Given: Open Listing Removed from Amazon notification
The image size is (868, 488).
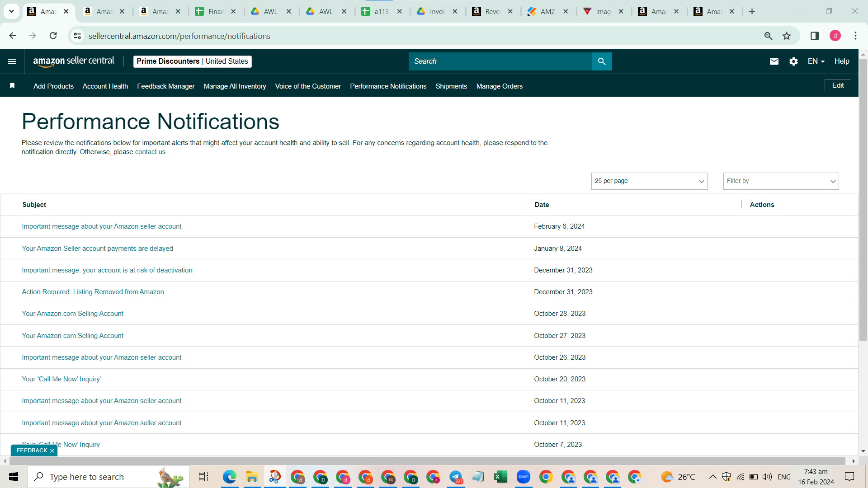Looking at the screenshot, I should [x=93, y=292].
